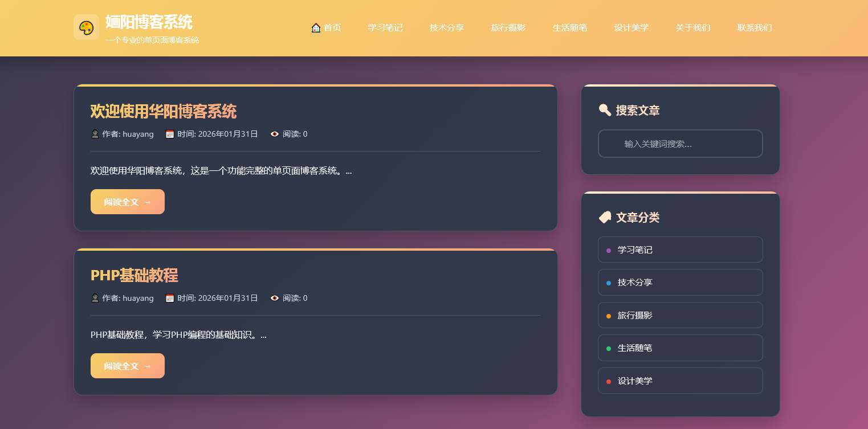
Task: Open the 欢迎使用华阳博客系统 article title
Action: point(163,112)
